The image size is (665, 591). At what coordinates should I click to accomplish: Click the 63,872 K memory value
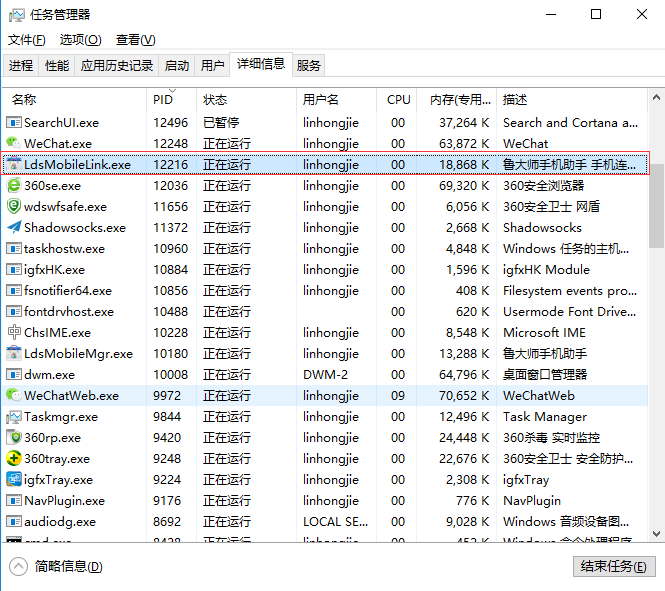(x=464, y=144)
